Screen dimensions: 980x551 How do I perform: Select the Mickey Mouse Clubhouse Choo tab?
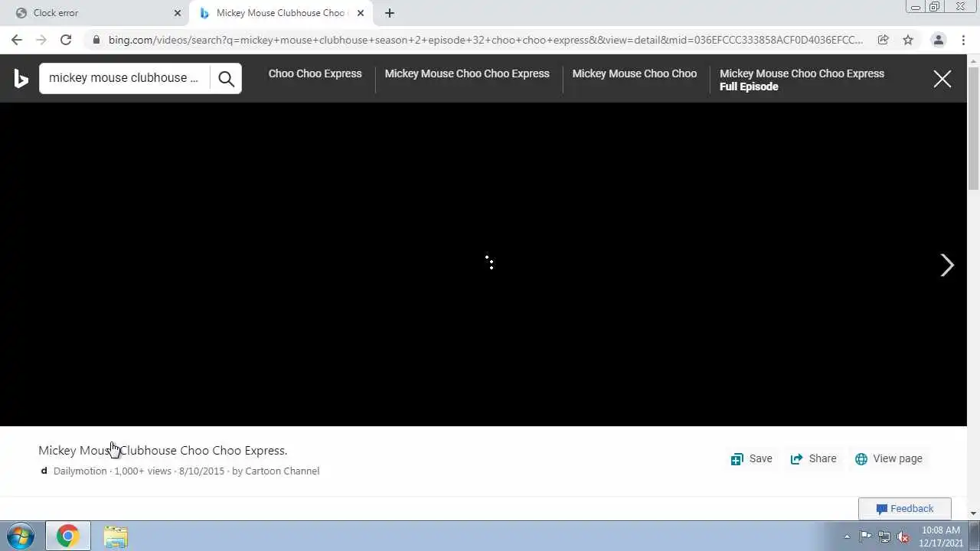(280, 13)
